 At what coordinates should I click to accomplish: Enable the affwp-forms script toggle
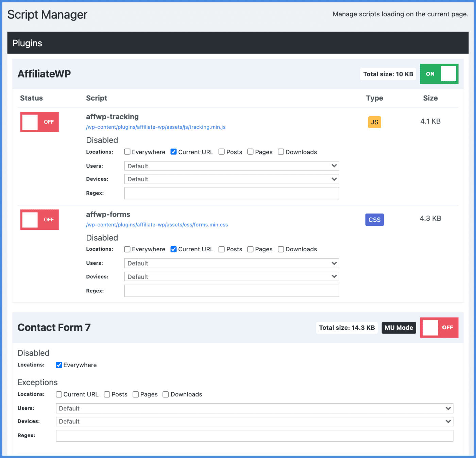click(x=39, y=220)
